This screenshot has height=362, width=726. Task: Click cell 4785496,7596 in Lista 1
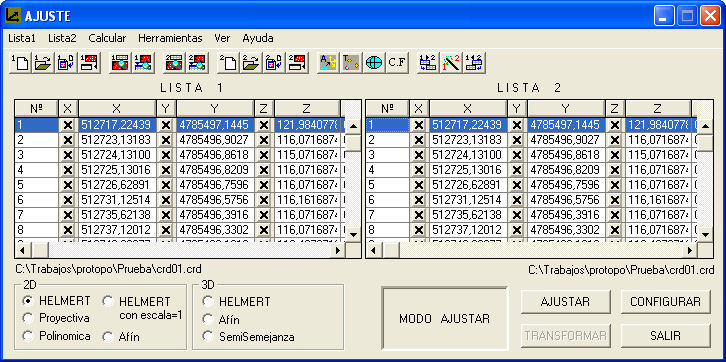click(215, 185)
